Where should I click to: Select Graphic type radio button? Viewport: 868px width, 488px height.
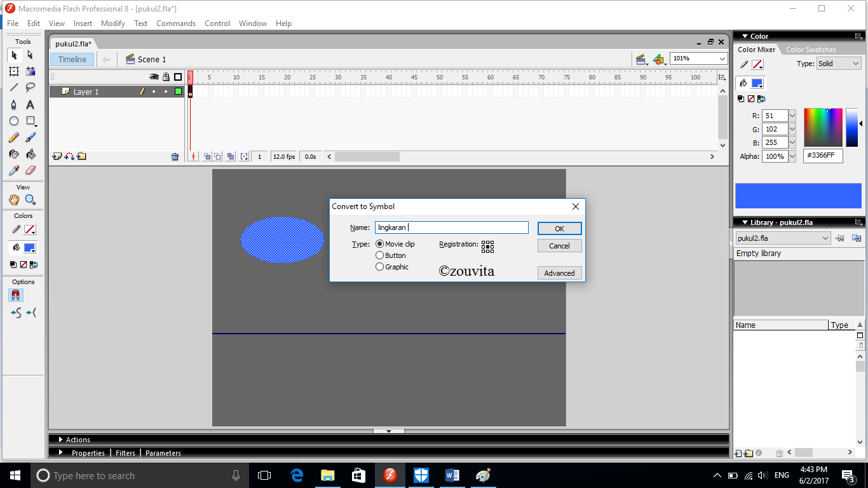click(380, 267)
